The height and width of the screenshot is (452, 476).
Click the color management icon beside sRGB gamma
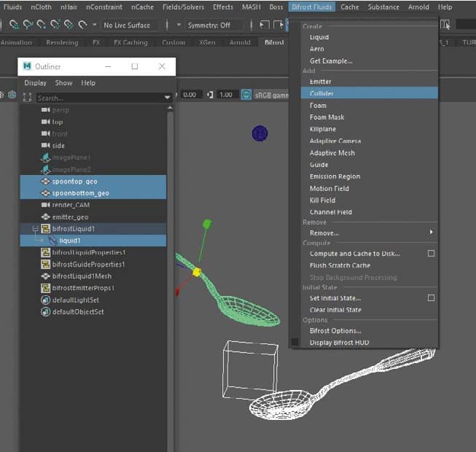pos(246,95)
